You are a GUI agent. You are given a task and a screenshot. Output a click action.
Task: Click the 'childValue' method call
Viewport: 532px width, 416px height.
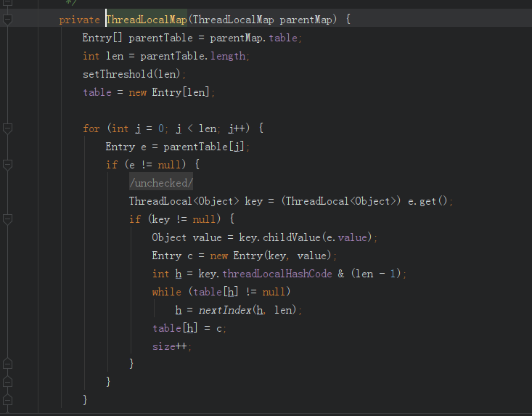292,237
